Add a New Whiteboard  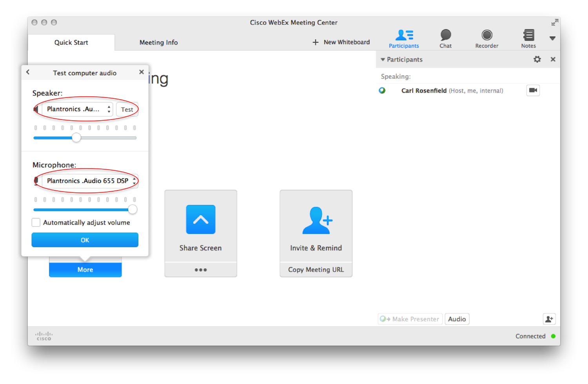[x=341, y=42]
